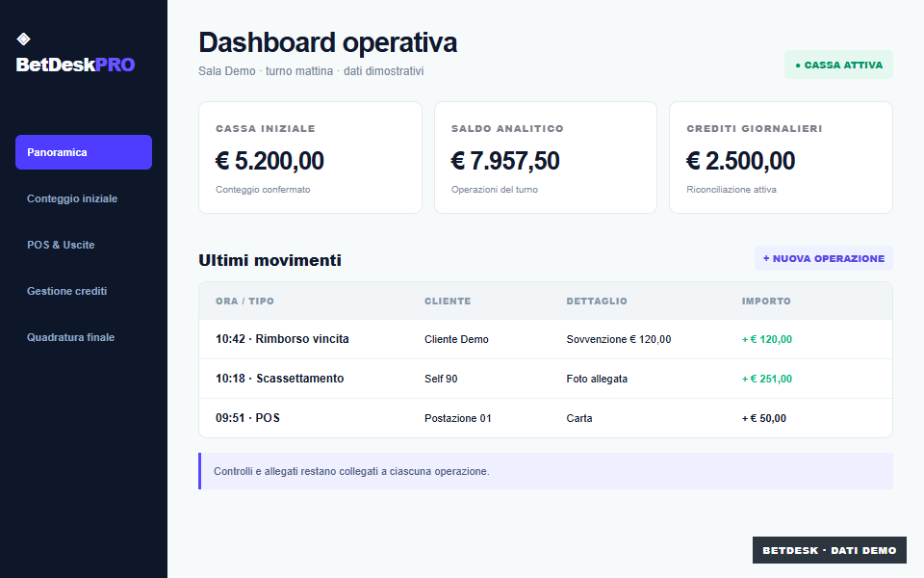Screen dimensions: 924x578
Task: Click the Operazioni del turno note
Action: (495, 190)
